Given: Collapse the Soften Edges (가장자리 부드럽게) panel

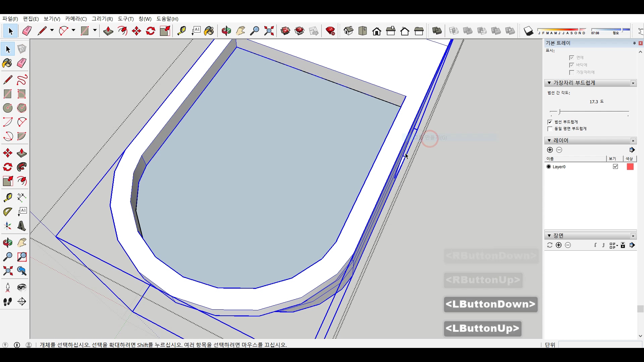Looking at the screenshot, I should click(x=549, y=83).
